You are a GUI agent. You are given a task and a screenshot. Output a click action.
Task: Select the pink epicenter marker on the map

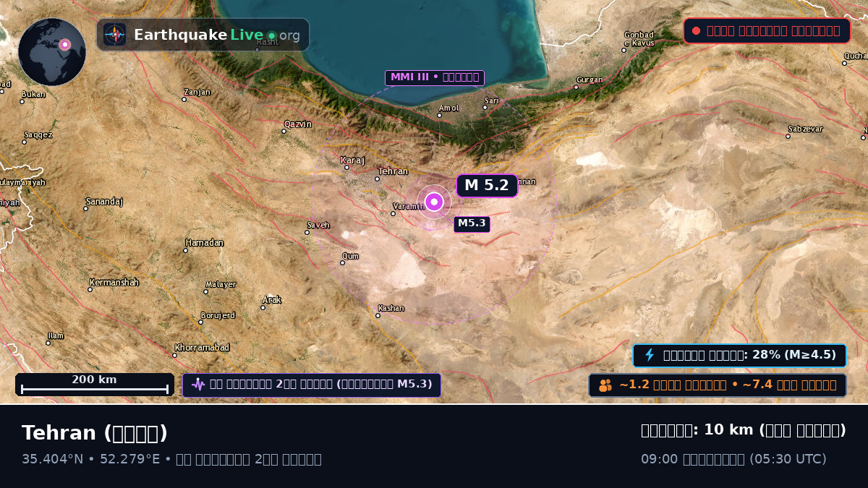coord(434,202)
